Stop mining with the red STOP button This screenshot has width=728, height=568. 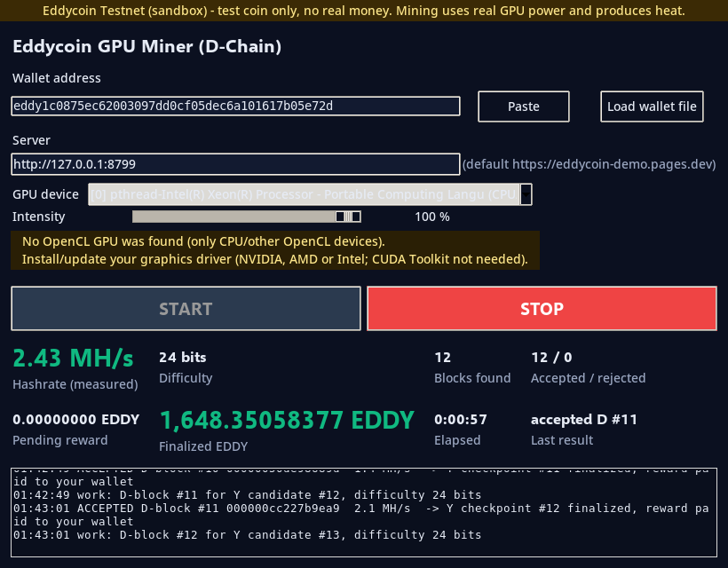(x=542, y=309)
